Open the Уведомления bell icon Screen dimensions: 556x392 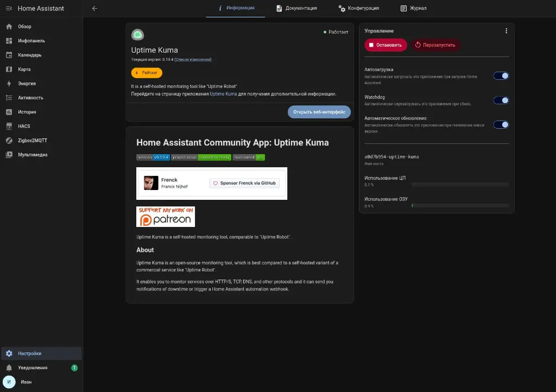click(9, 368)
